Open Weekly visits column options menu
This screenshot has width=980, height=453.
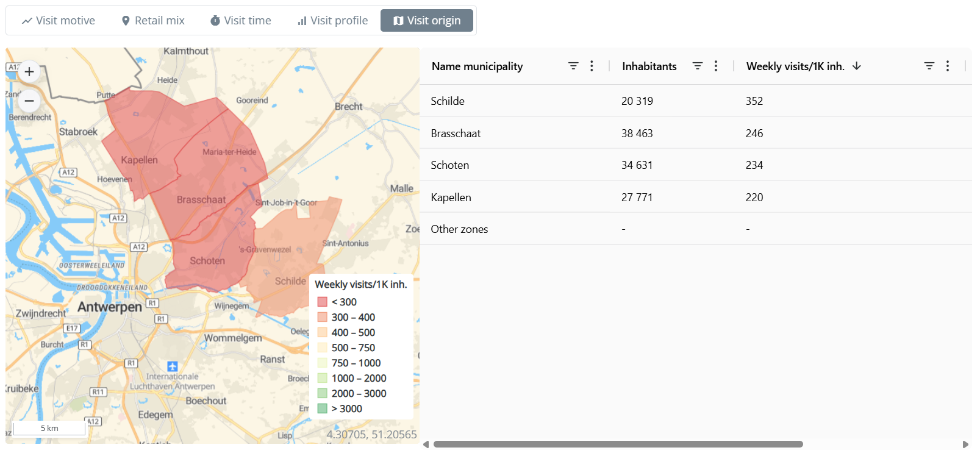(x=947, y=66)
